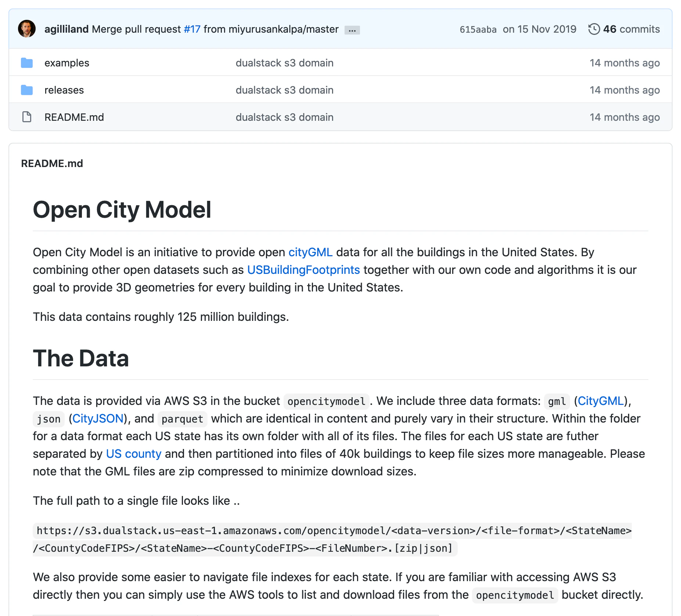Open README.md file in the file list
The width and height of the screenshot is (681, 616).
pos(74,117)
